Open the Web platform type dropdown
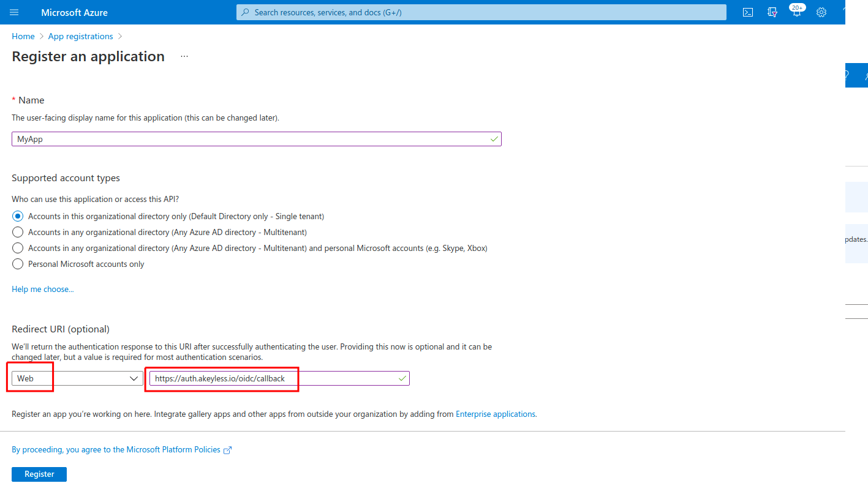This screenshot has width=868, height=494. (78, 378)
